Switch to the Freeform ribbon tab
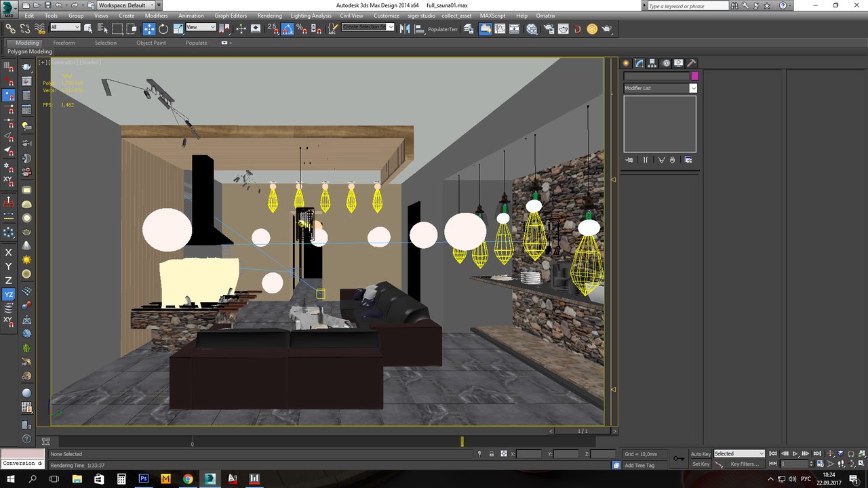 [64, 43]
